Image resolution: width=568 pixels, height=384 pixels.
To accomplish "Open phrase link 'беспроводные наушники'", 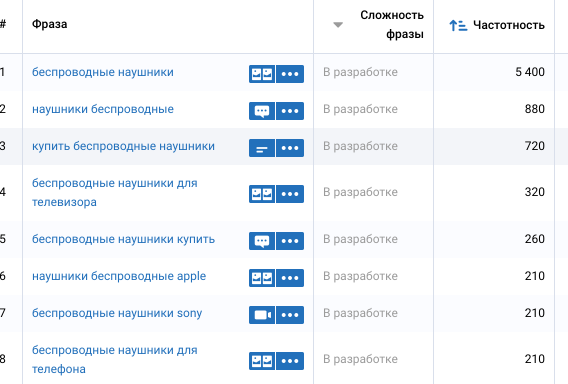I will click(103, 72).
